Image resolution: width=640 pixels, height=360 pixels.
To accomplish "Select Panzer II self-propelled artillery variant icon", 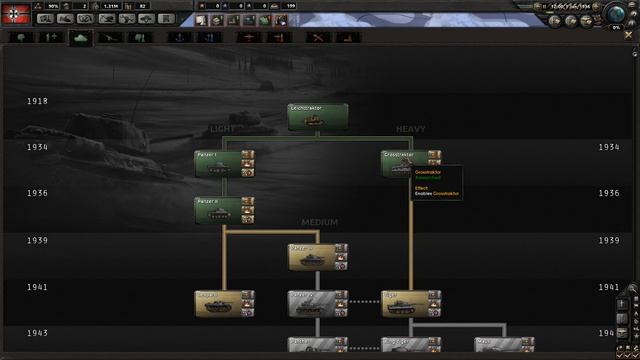I will 248,210.
